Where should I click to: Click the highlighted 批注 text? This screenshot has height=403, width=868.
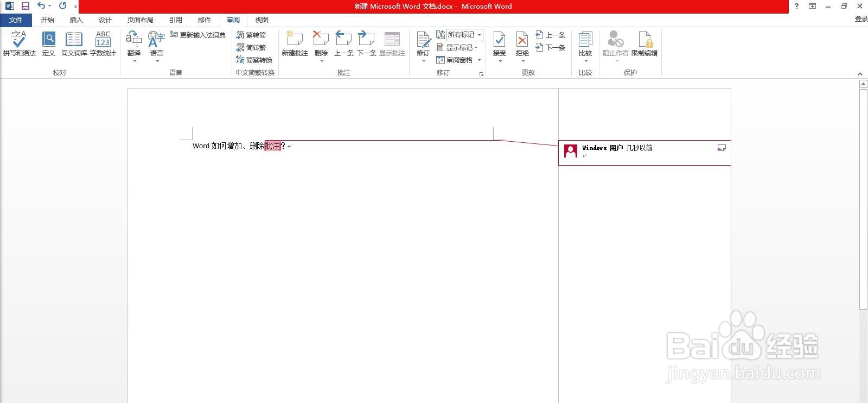pos(273,146)
